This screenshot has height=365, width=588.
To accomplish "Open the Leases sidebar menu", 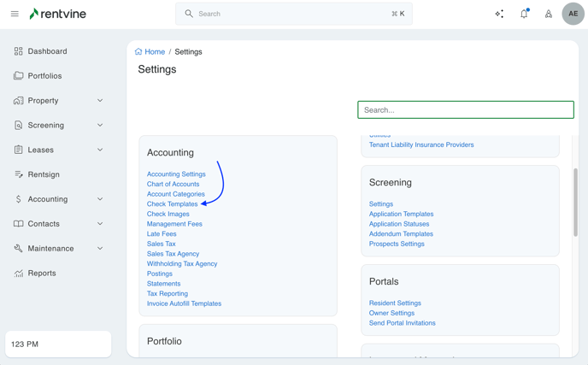I will (100, 150).
